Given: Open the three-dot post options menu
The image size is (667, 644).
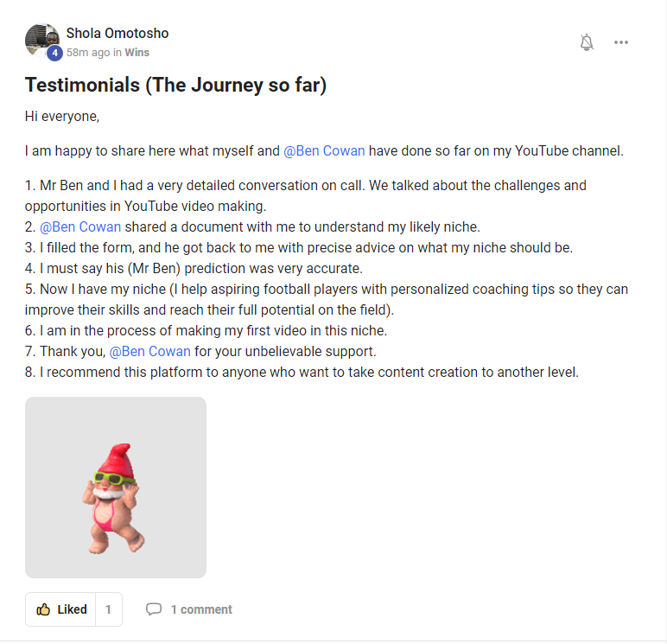Looking at the screenshot, I should coord(621,42).
